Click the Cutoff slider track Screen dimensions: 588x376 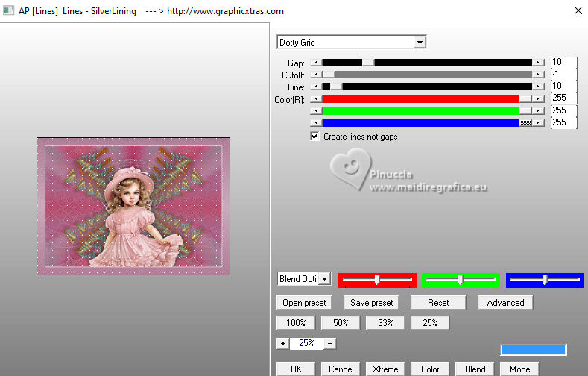(427, 75)
